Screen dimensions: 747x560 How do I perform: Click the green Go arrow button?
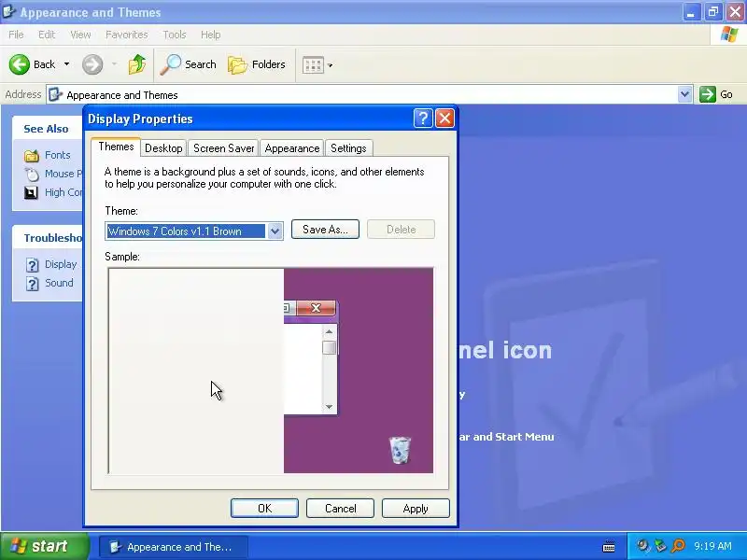708,94
